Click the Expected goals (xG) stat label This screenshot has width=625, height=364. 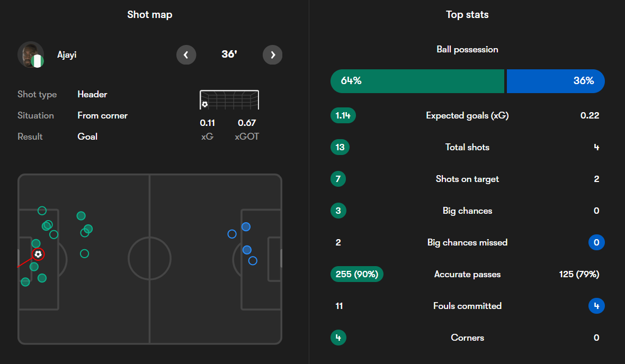467,115
